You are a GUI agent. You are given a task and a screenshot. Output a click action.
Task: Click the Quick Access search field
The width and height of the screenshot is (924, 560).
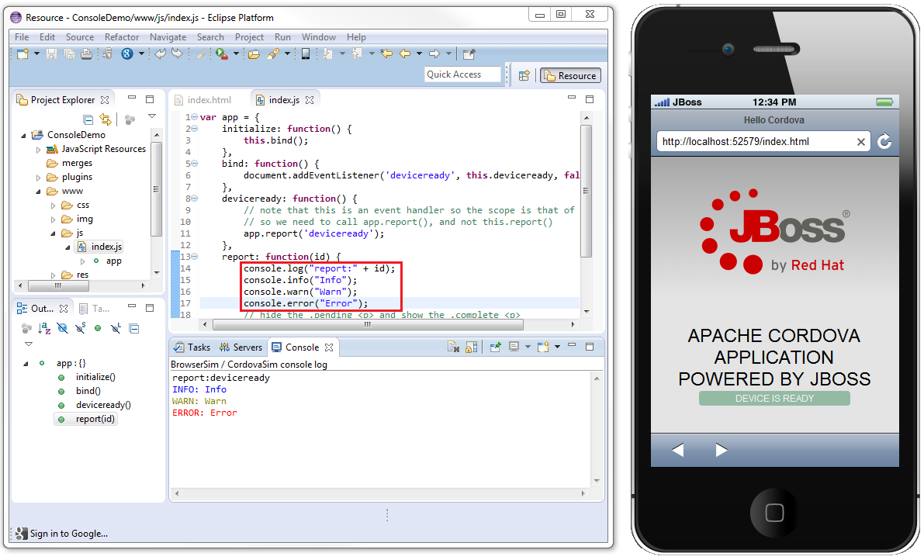[x=463, y=74]
